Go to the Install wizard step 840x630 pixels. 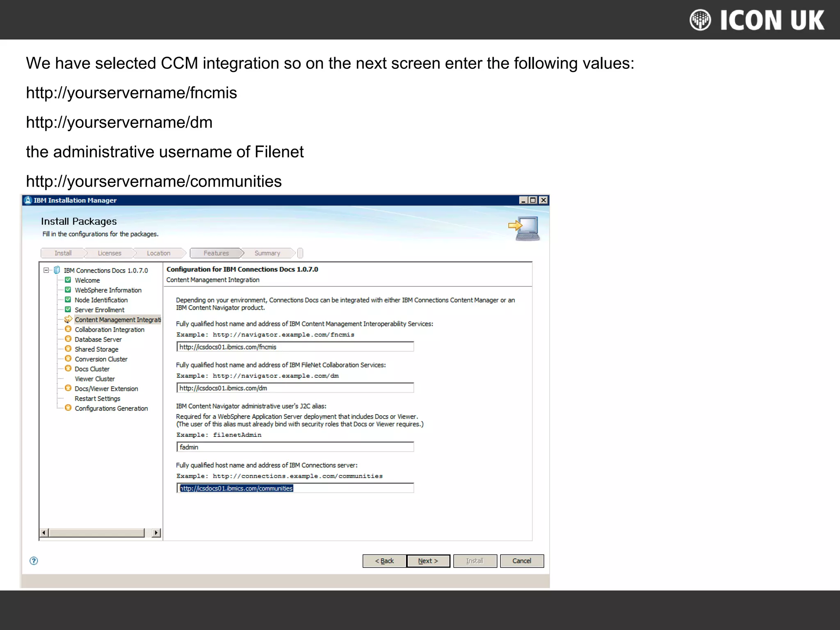63,253
